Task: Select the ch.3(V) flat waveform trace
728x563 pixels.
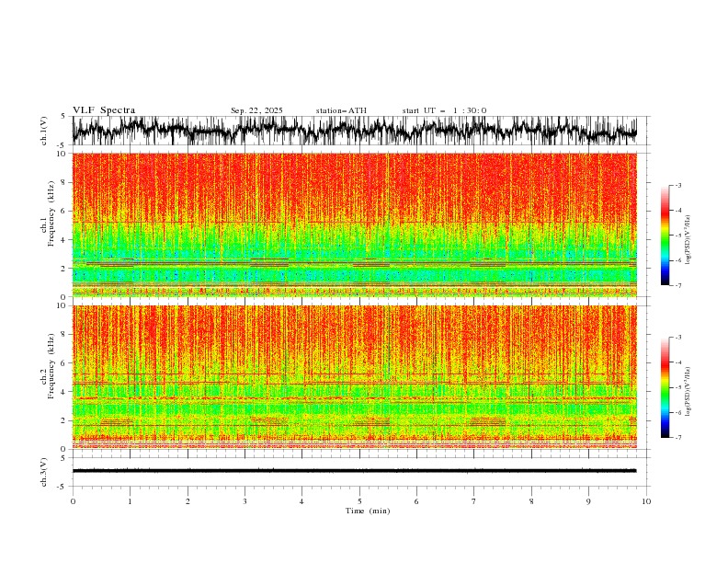Action: (x=355, y=471)
